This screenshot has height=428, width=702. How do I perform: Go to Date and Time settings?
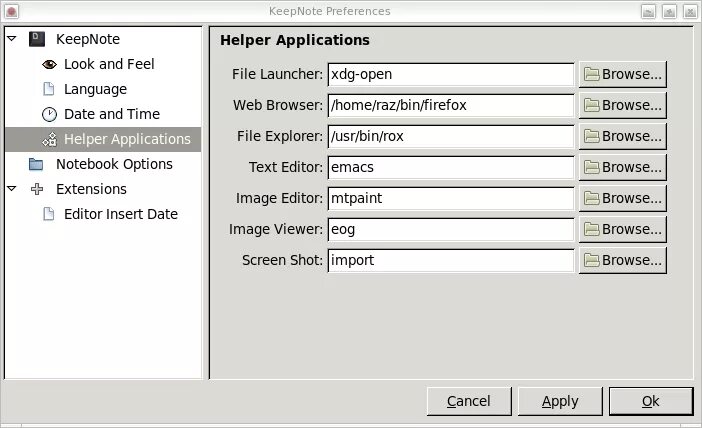pos(112,114)
